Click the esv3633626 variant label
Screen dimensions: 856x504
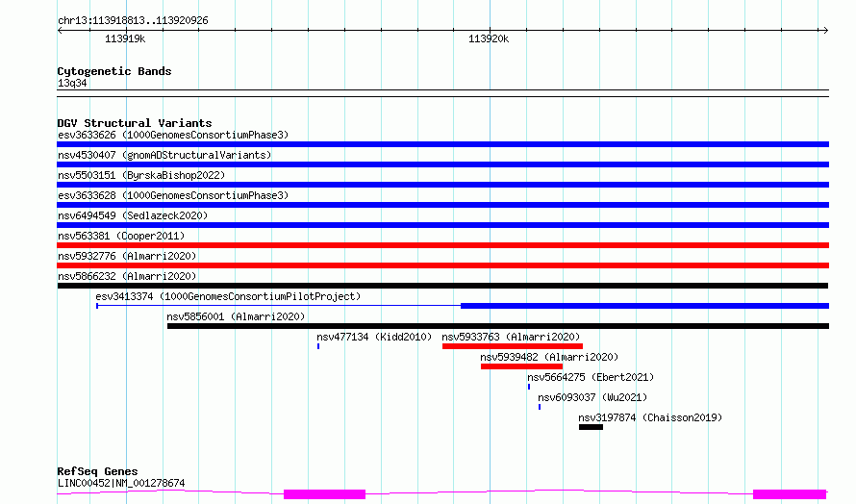[173, 135]
